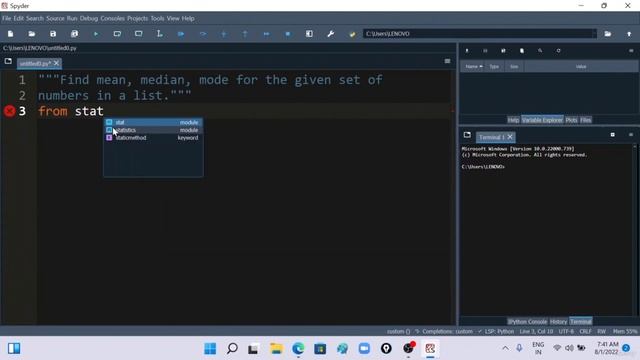Step out of function in debugger
Viewport: 640px width, 360px height.
point(245,34)
